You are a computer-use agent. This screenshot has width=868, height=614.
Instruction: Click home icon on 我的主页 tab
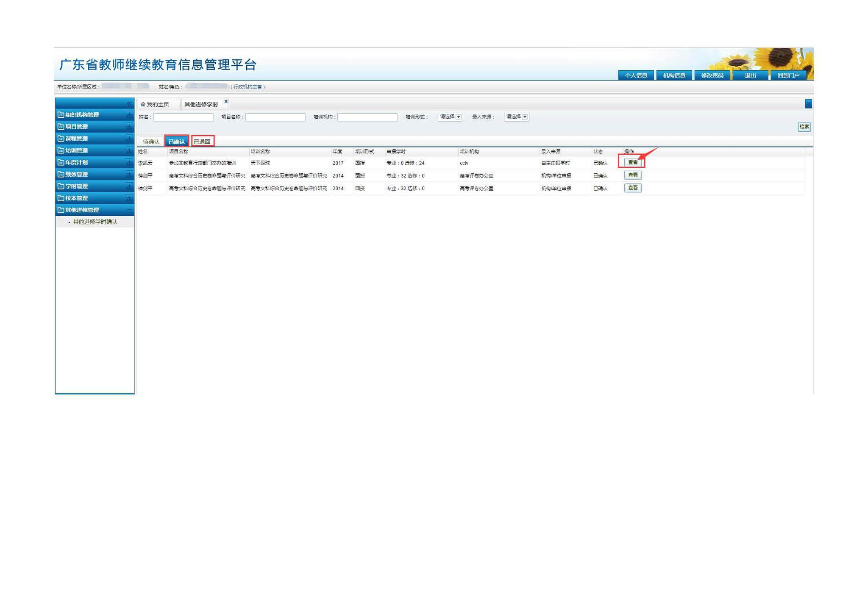[x=143, y=105]
